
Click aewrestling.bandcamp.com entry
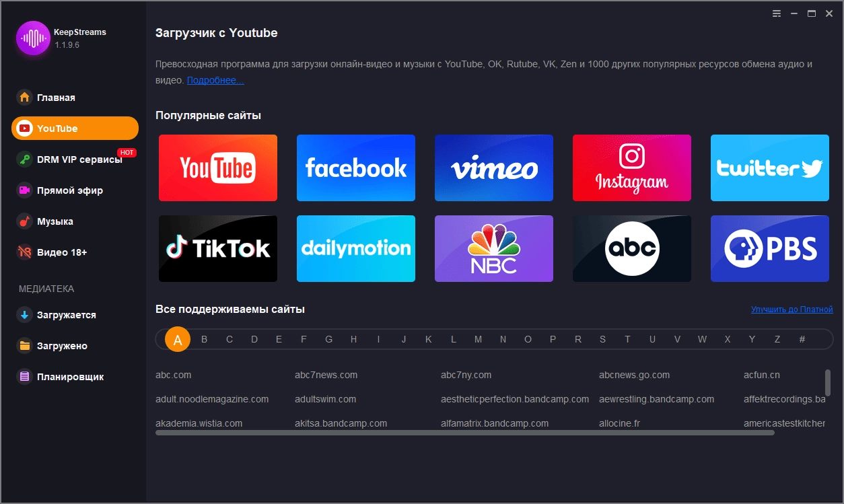click(x=656, y=399)
